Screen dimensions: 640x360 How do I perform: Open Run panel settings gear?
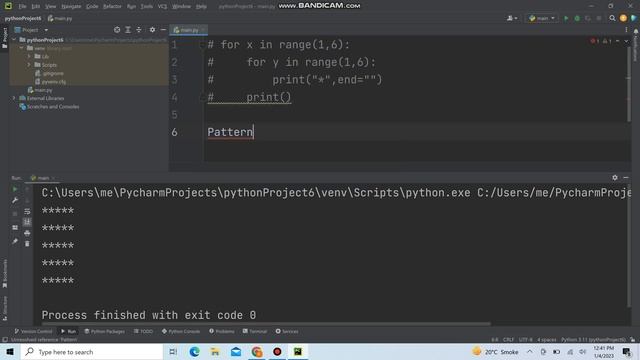(615, 178)
